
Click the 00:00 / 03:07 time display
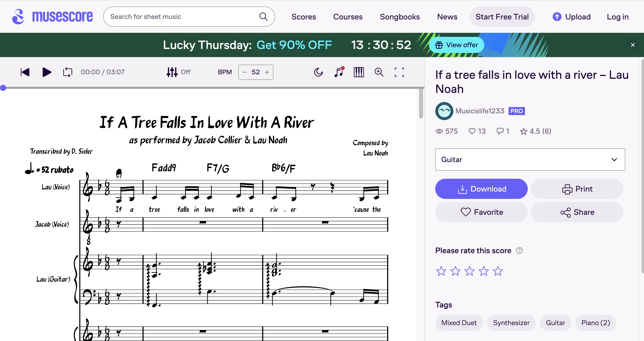pyautogui.click(x=103, y=72)
